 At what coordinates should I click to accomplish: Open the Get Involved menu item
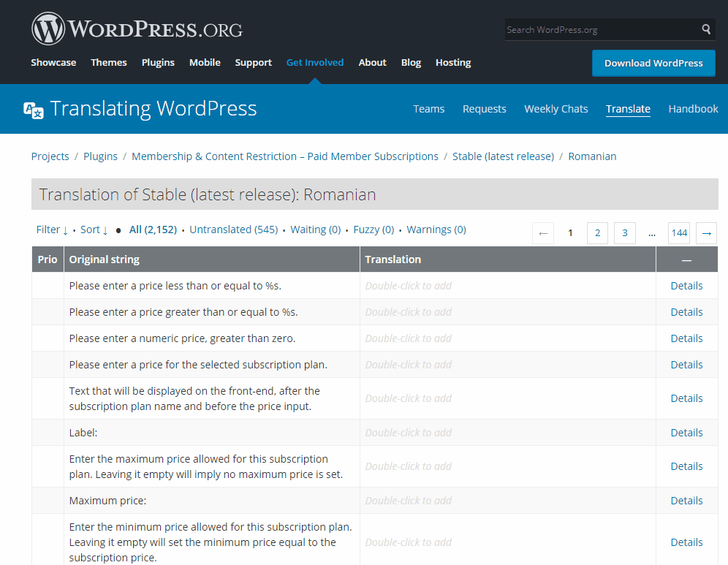point(315,62)
